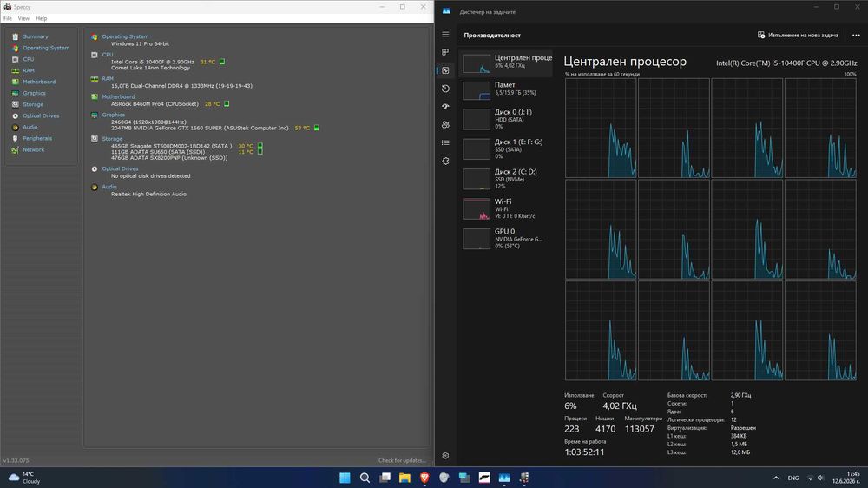Open Processes page in Task Manager

tap(445, 52)
